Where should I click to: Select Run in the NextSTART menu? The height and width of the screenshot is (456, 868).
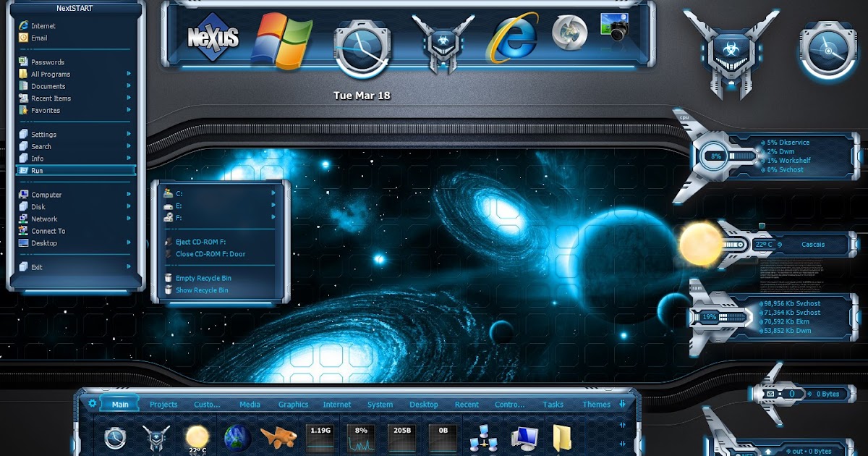(75, 170)
